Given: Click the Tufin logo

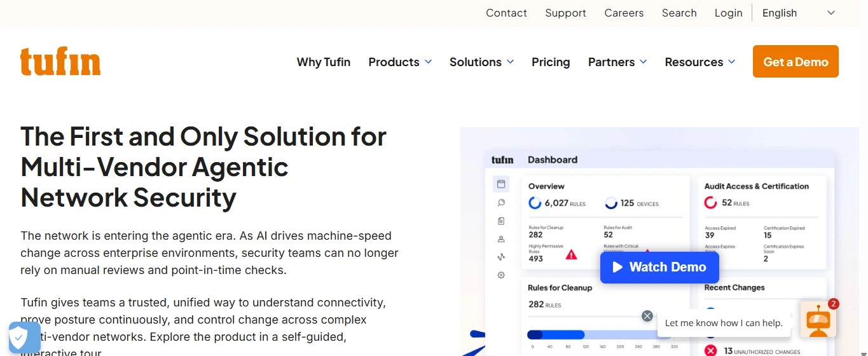Looking at the screenshot, I should pyautogui.click(x=60, y=62).
